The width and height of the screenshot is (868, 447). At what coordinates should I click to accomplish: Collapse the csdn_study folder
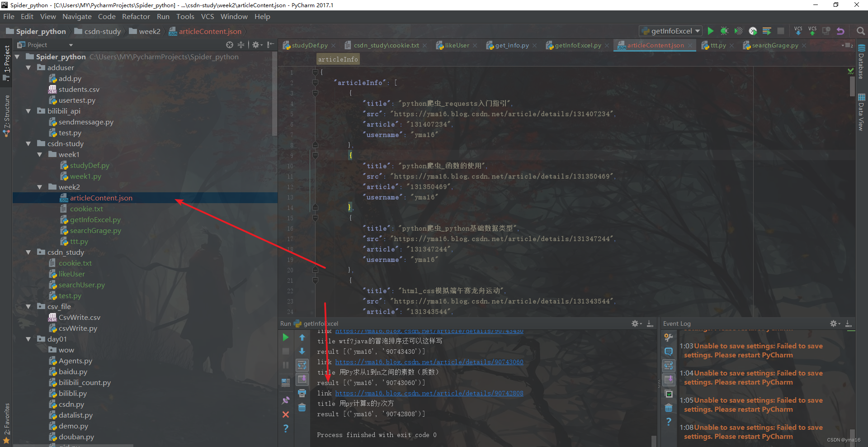pos(28,252)
